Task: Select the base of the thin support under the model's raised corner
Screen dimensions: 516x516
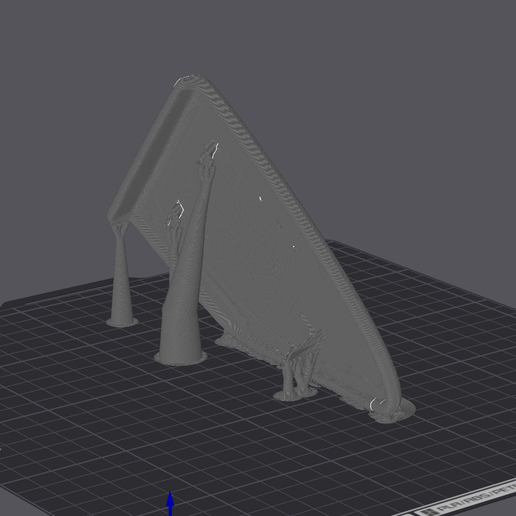Action: [122, 322]
